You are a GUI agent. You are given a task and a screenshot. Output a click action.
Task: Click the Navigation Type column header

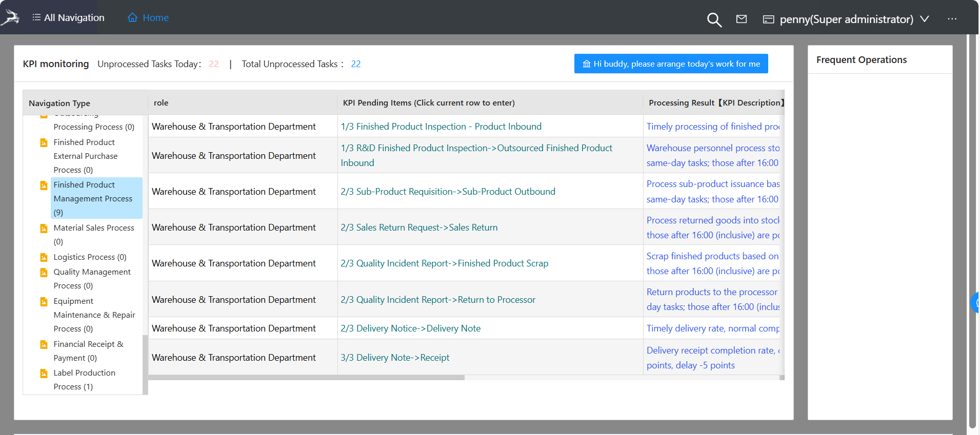click(x=59, y=103)
